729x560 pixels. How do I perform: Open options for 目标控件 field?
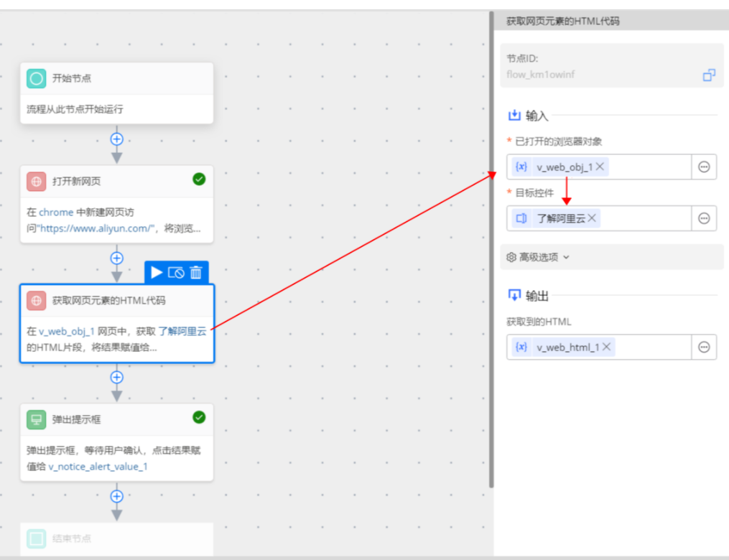coord(704,218)
